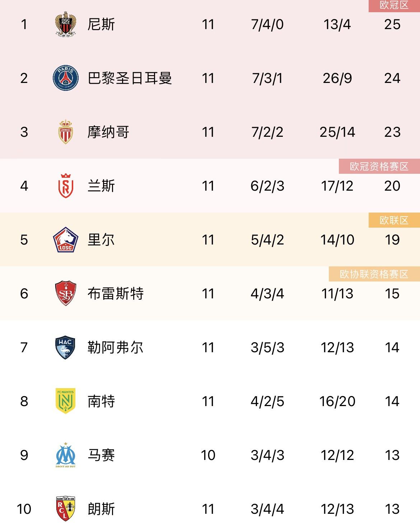
Task: Click the FC Nantes yellow logo
Action: [66, 401]
